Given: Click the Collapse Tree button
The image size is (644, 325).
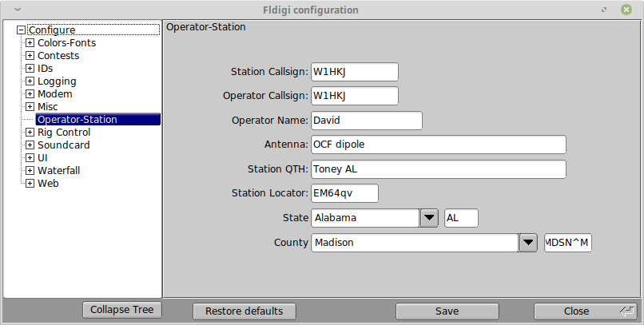Looking at the screenshot, I should (x=122, y=310).
